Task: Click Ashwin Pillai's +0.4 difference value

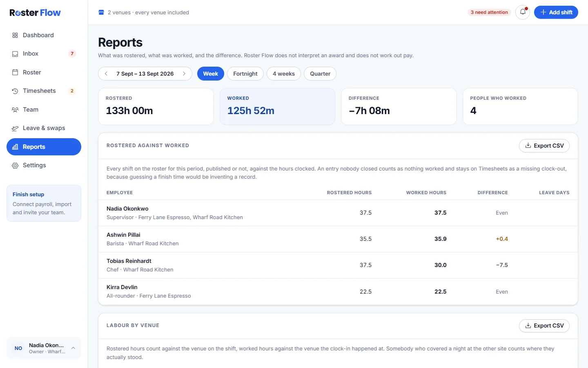Action: coord(502,239)
